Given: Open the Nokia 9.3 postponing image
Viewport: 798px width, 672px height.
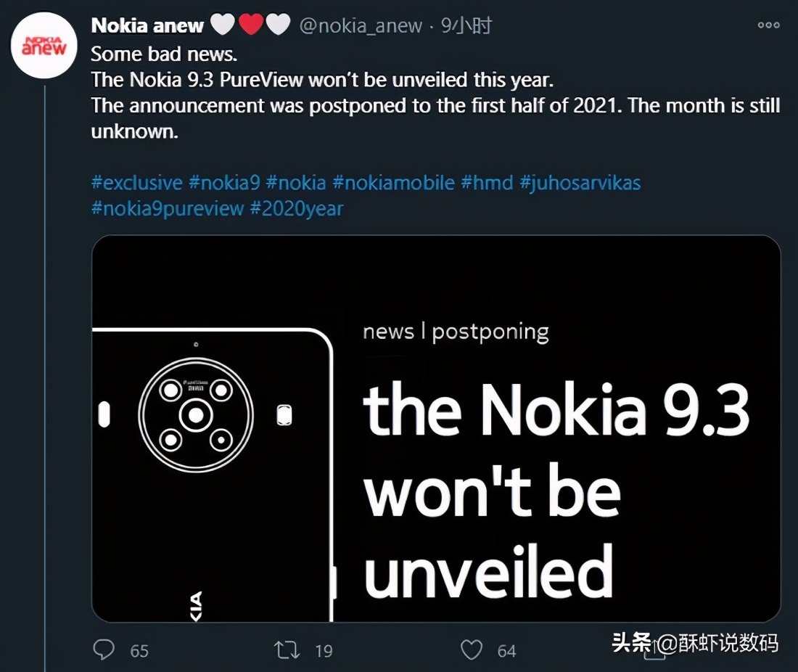Looking at the screenshot, I should (435, 428).
